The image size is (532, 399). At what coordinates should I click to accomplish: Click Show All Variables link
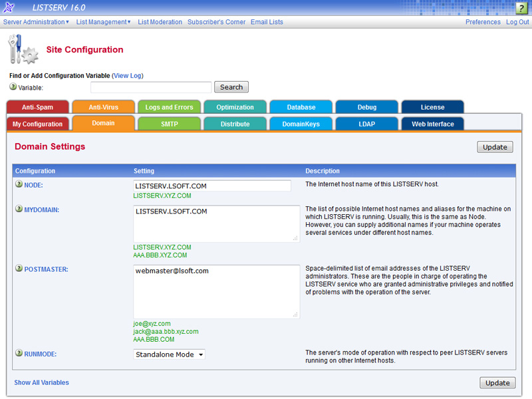41,382
